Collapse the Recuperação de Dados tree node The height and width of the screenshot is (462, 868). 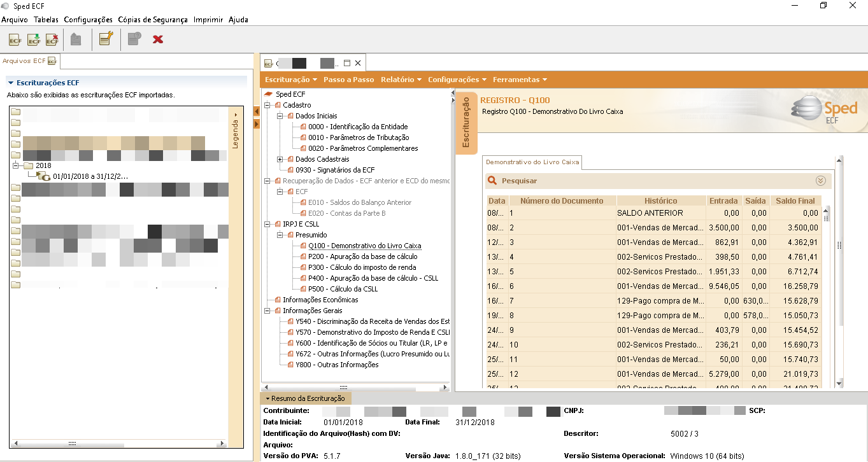pyautogui.click(x=268, y=181)
